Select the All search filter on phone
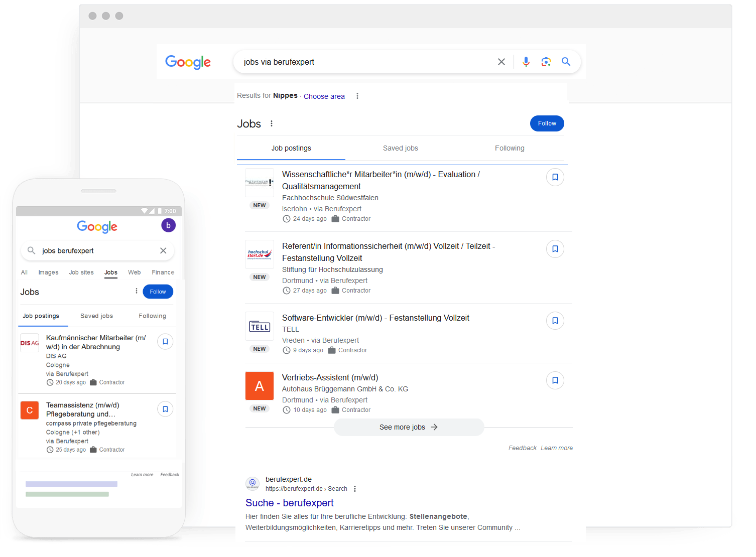 [24, 272]
